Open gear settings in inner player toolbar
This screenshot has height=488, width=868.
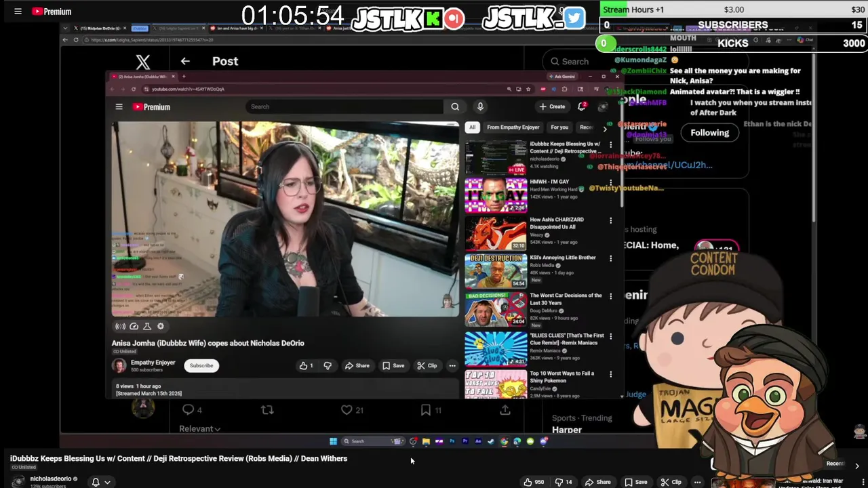coord(160,326)
